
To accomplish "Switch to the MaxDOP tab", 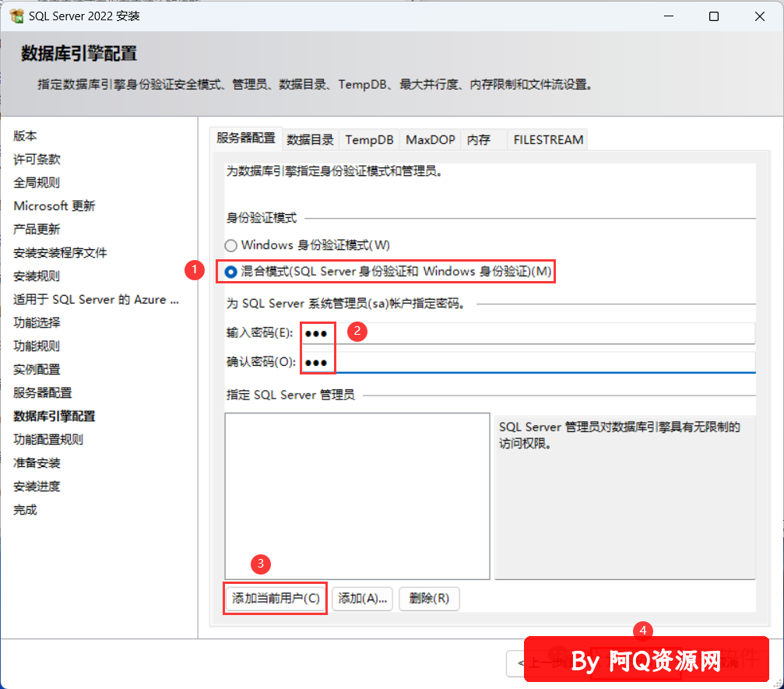I will point(430,139).
